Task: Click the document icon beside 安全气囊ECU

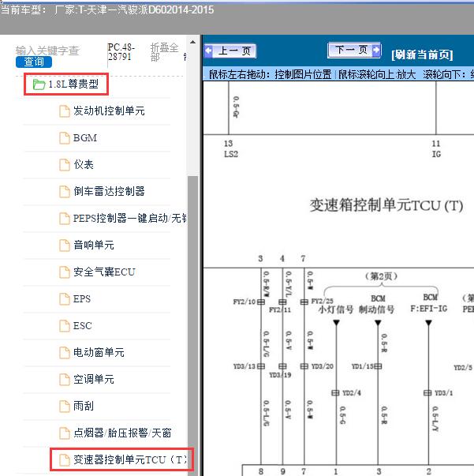Action: point(65,272)
